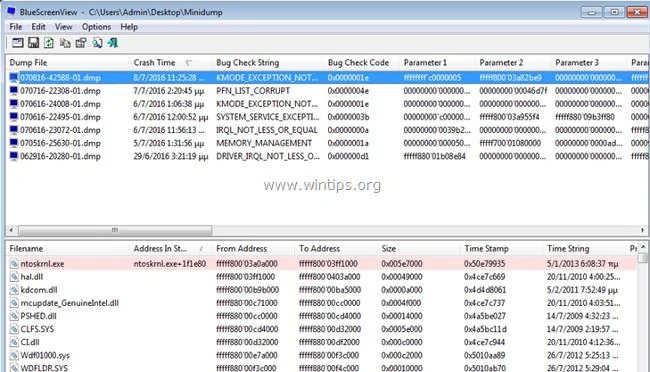Viewport: 650px width, 372px height.
Task: Click time stamp 0x4ce7c669 of hal.dll
Action: tap(485, 277)
